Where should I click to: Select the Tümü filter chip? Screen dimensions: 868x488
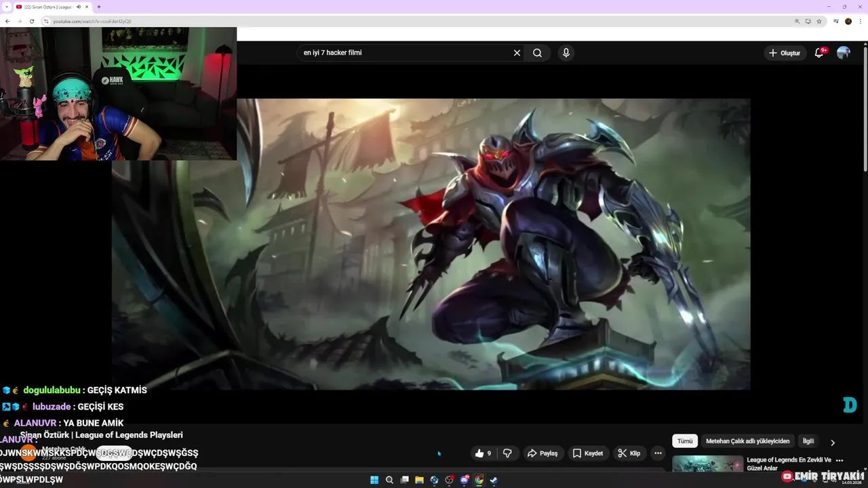[685, 441]
